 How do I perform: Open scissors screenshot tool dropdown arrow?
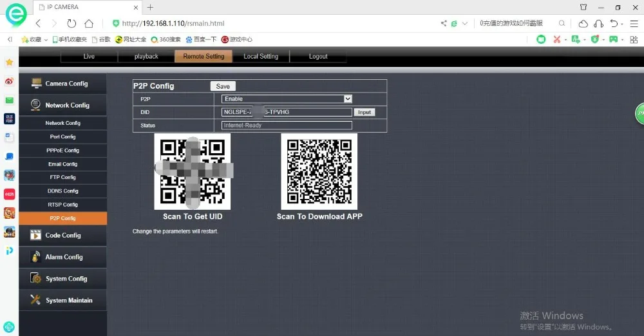click(x=565, y=40)
